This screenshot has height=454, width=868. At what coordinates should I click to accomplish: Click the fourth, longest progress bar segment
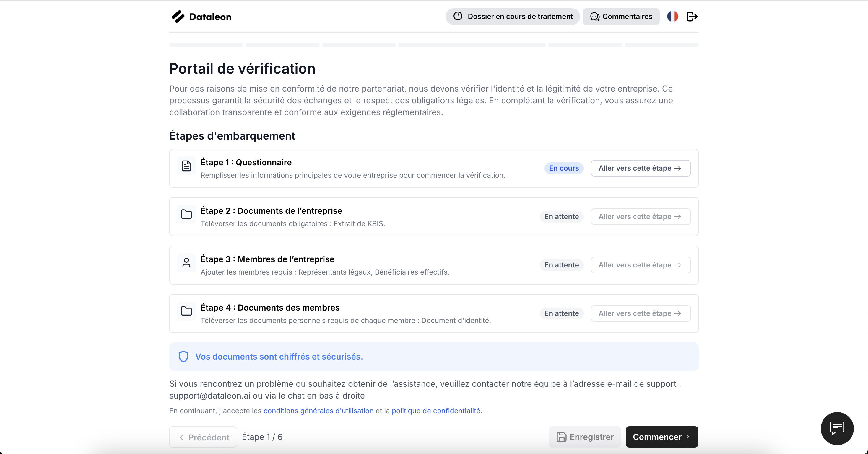472,45
